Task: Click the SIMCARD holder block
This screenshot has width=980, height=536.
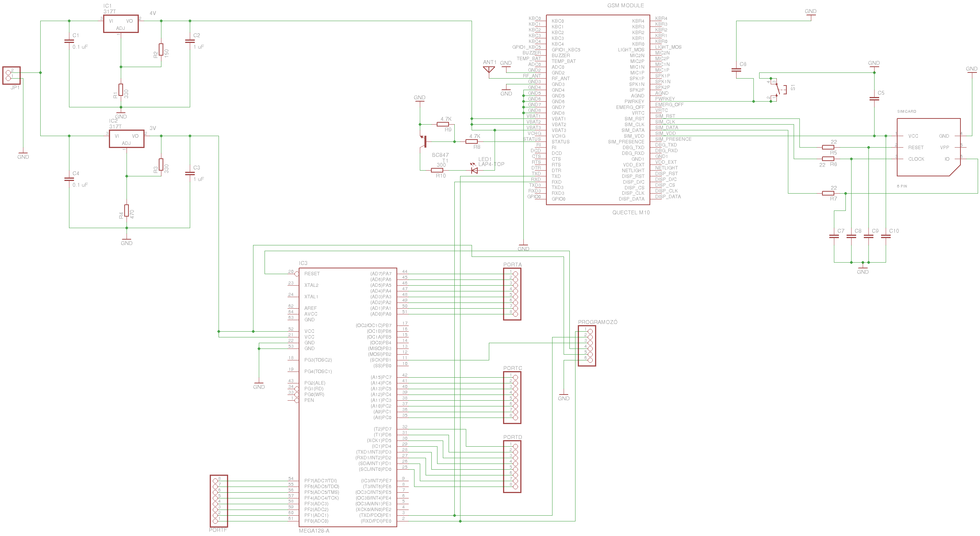Action: pyautogui.click(x=928, y=147)
